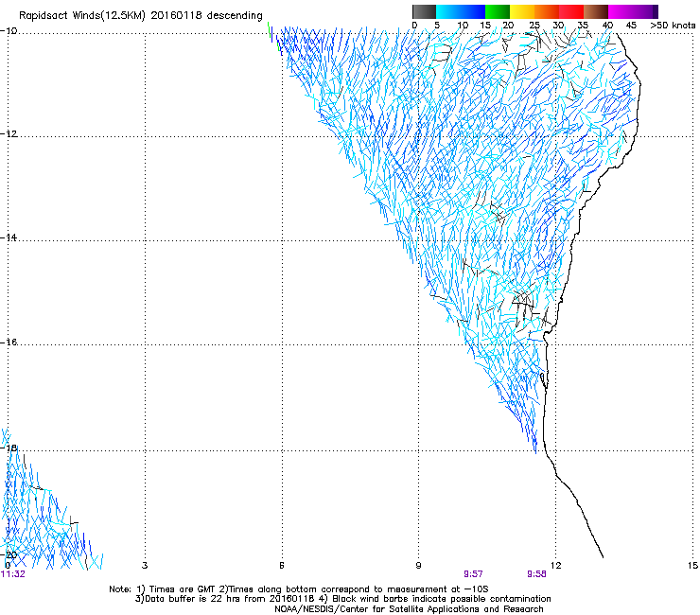700x615 pixels.
Task: Click the "12" longitude axis label
Action: tap(555, 566)
